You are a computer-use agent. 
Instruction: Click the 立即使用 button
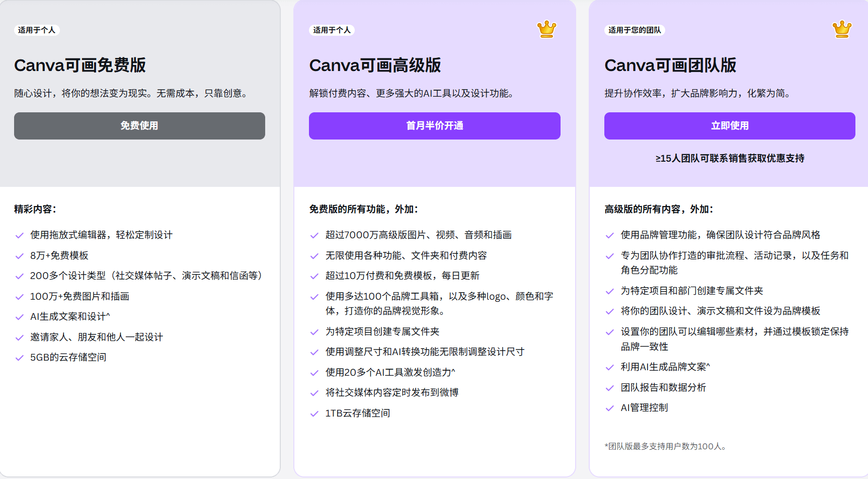coord(729,126)
